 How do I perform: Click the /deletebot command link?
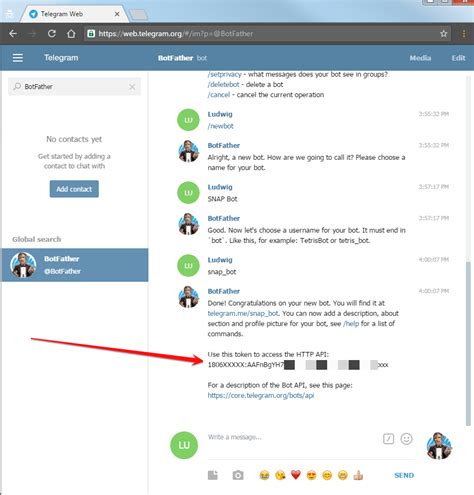click(223, 85)
